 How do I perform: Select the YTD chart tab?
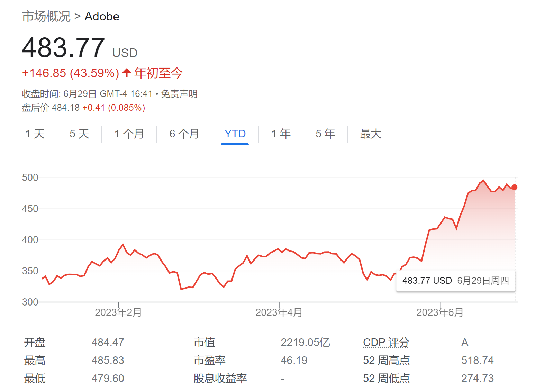pyautogui.click(x=235, y=134)
